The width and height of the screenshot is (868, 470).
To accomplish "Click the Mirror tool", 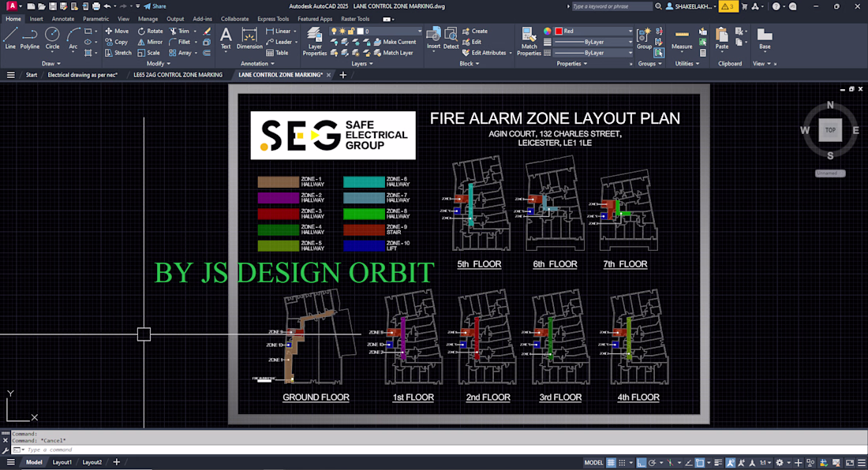I will click(150, 42).
